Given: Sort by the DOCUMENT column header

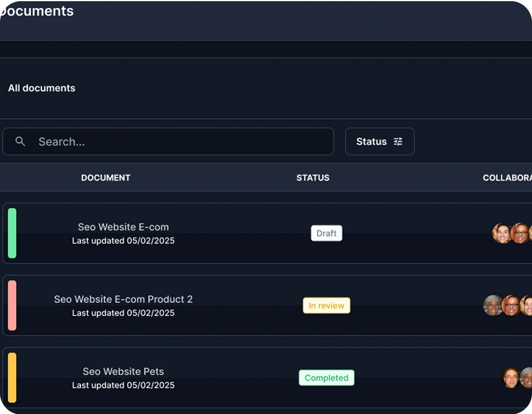Looking at the screenshot, I should (x=106, y=178).
